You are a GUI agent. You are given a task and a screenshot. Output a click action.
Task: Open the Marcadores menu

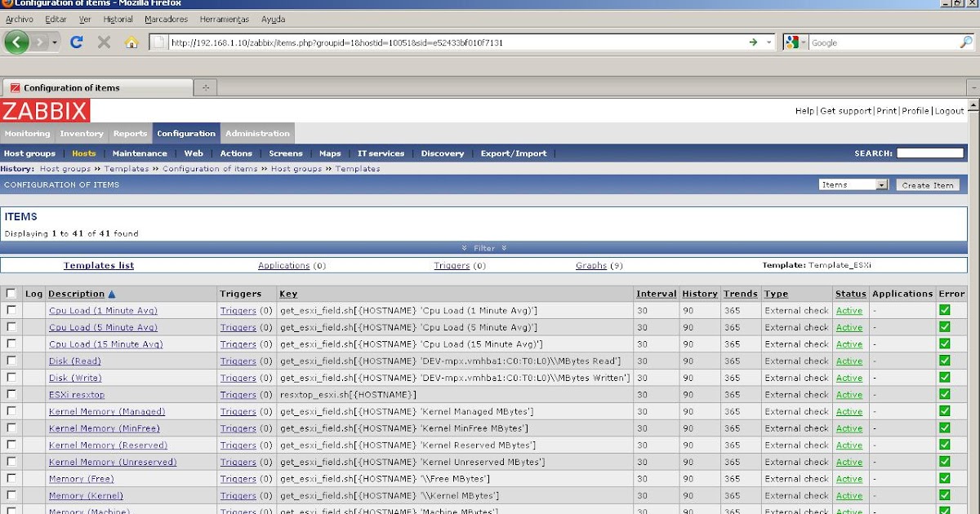point(165,19)
